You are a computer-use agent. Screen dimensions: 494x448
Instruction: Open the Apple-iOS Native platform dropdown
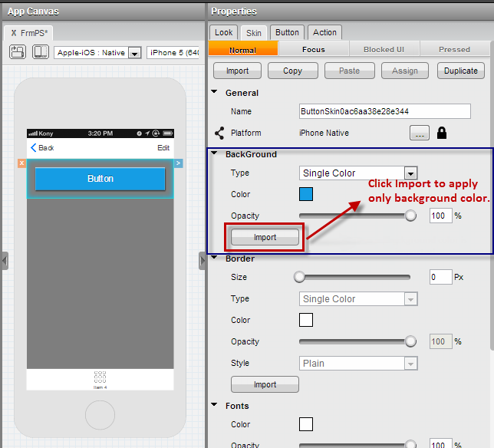pyautogui.click(x=135, y=53)
